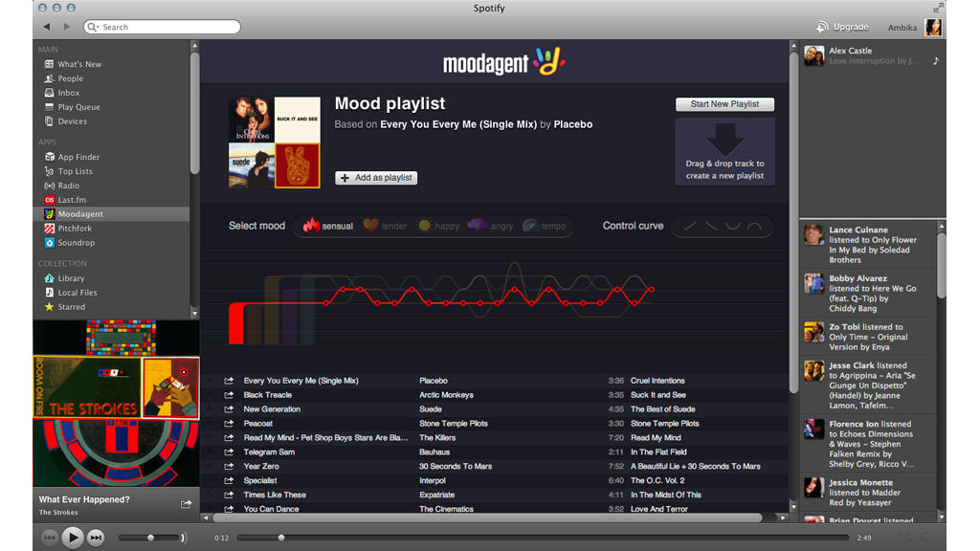
Task: Open the Pitchfork app
Action: 68,229
